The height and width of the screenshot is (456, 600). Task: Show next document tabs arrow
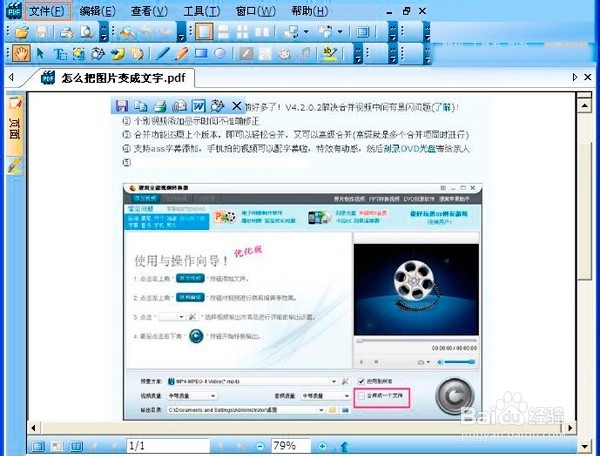pos(574,77)
